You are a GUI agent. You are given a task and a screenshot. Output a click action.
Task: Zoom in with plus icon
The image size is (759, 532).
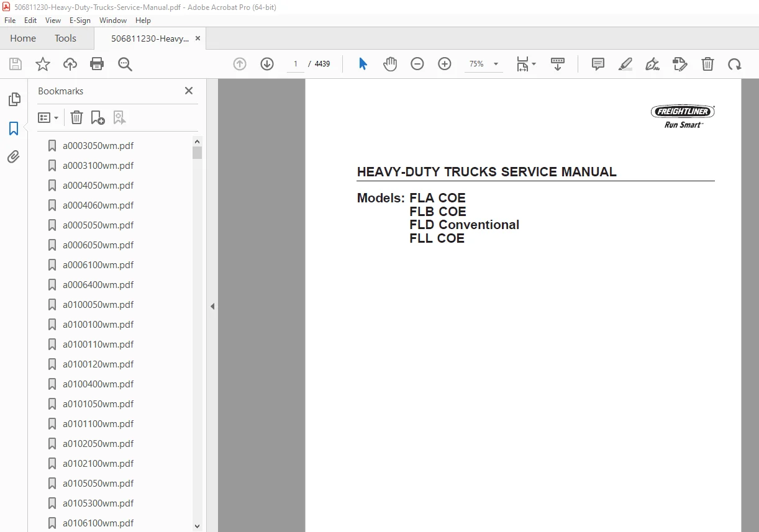pos(445,64)
